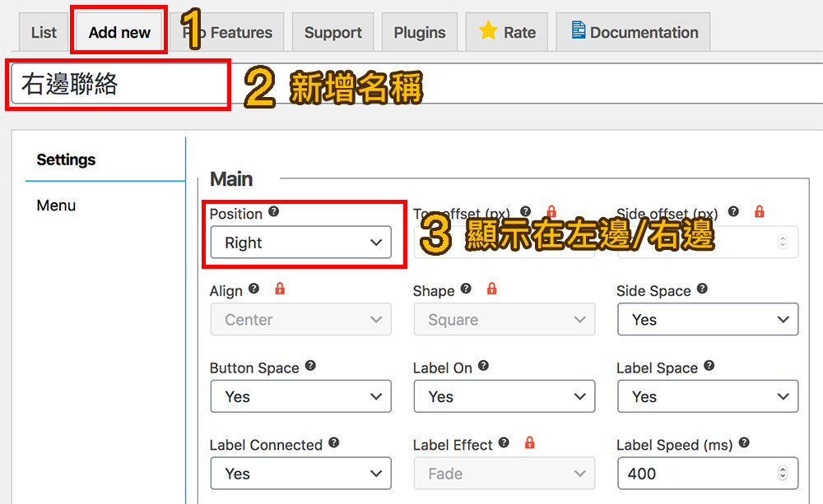This screenshot has height=504, width=823.
Task: Select Menu in the left sidebar
Action: tap(55, 205)
